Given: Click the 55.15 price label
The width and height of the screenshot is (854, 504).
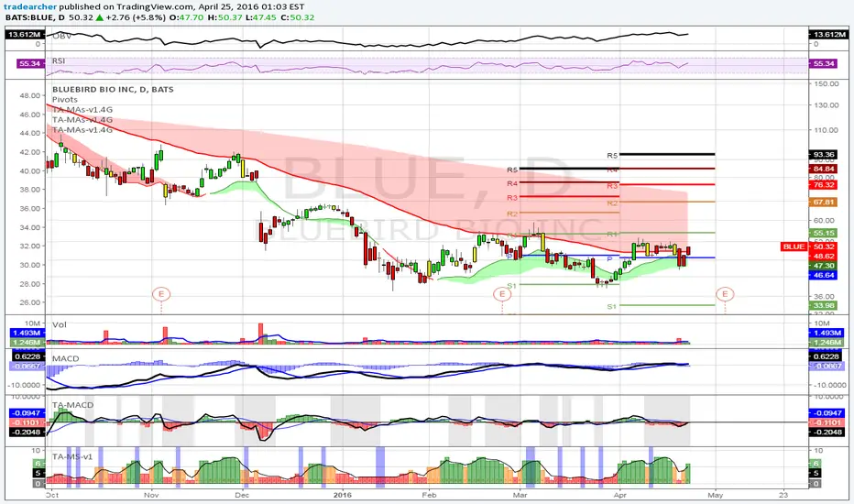Looking at the screenshot, I should [824, 233].
